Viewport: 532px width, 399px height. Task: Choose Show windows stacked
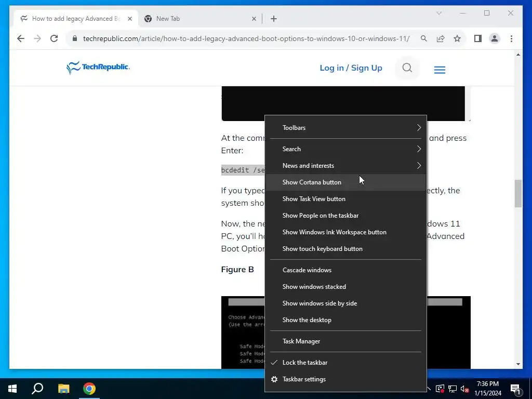point(345,287)
